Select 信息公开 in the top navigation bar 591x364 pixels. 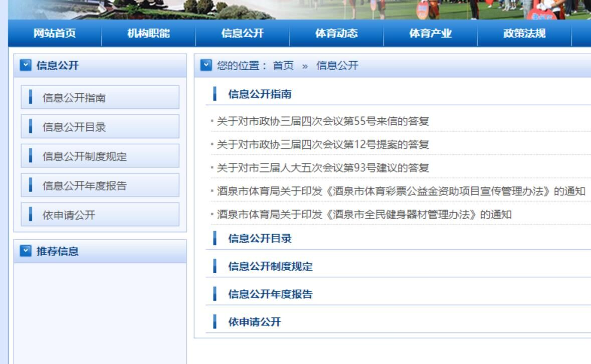click(243, 34)
